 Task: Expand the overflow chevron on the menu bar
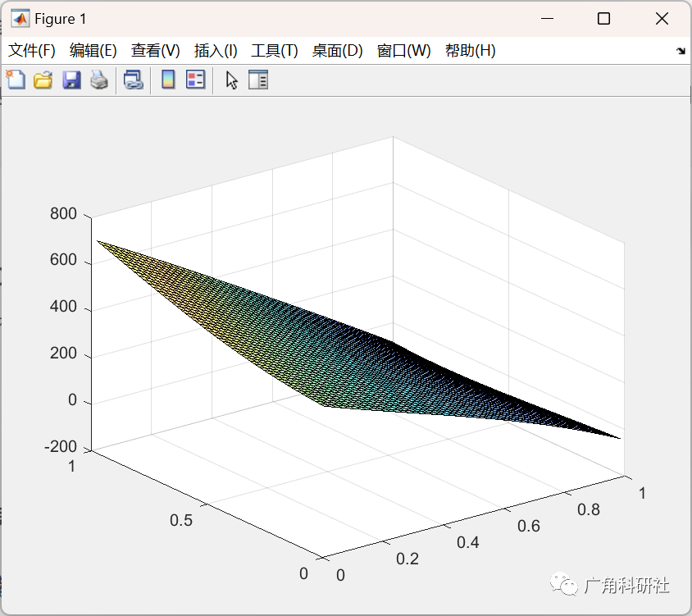[x=681, y=50]
